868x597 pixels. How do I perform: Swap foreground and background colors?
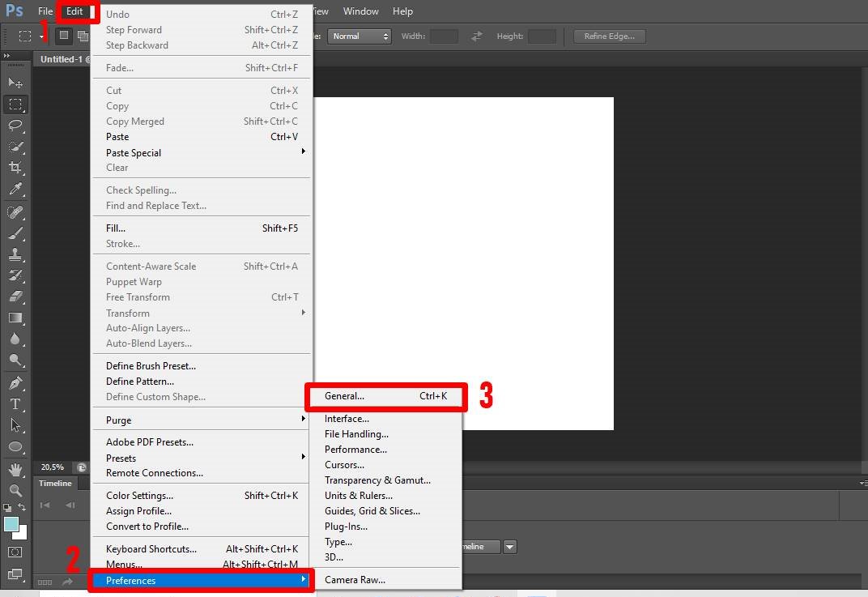[22, 507]
